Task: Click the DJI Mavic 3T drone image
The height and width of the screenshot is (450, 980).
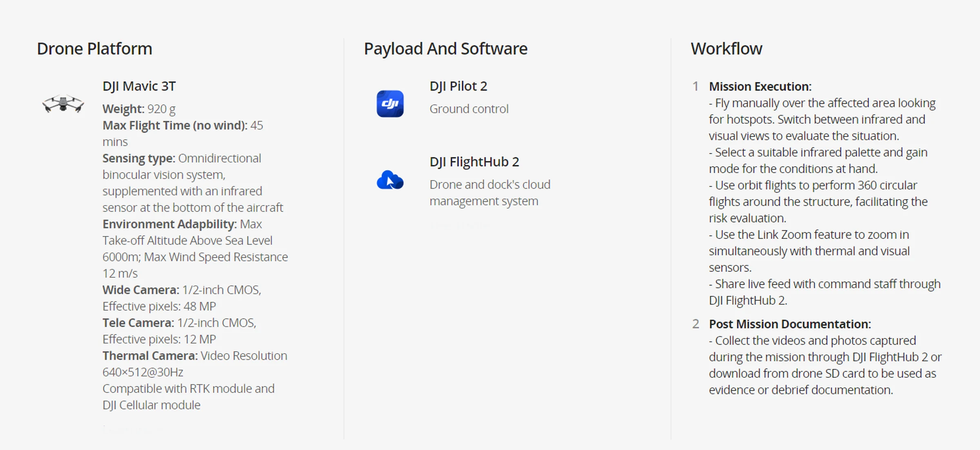Action: 63,103
